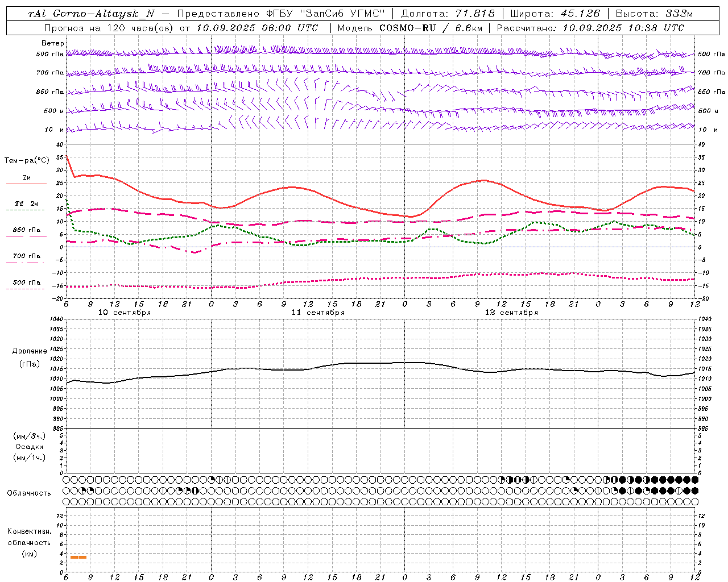
Task: Click the Давление axis title
Action: click(x=30, y=351)
